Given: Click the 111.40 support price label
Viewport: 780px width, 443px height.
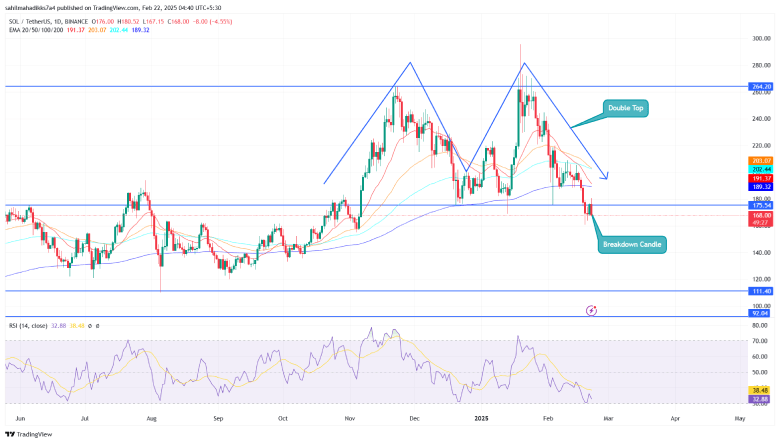Looking at the screenshot, I should 761,291.
